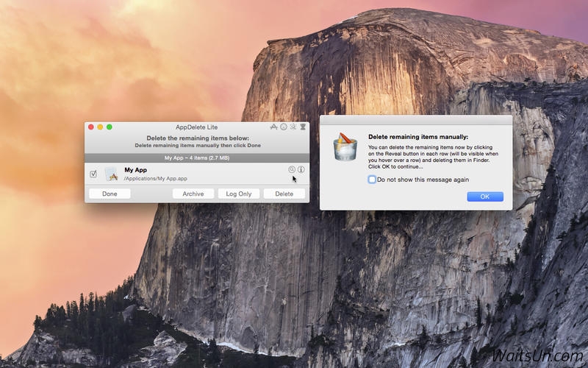This screenshot has height=368, width=588.
Task: Click the Log Only button
Action: coord(238,194)
